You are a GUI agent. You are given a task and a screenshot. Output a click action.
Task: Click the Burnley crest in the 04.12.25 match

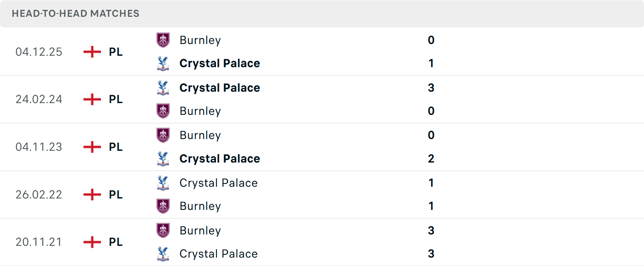coord(163,40)
